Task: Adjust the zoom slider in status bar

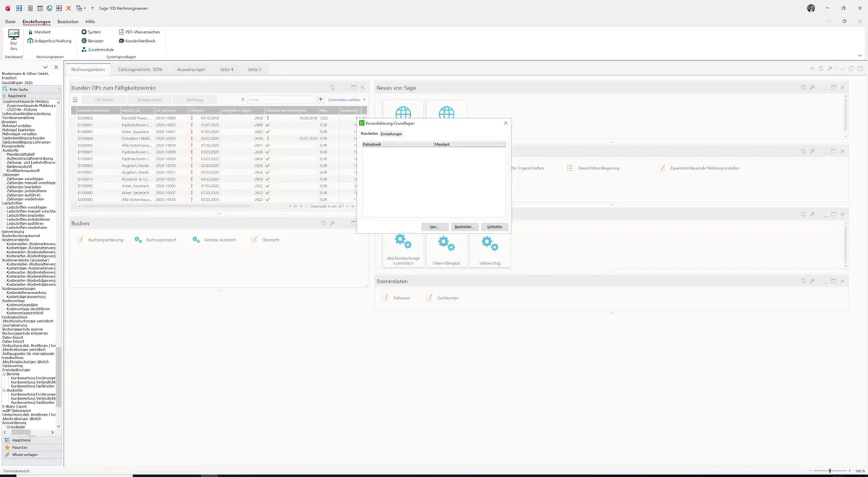Action: (830, 470)
